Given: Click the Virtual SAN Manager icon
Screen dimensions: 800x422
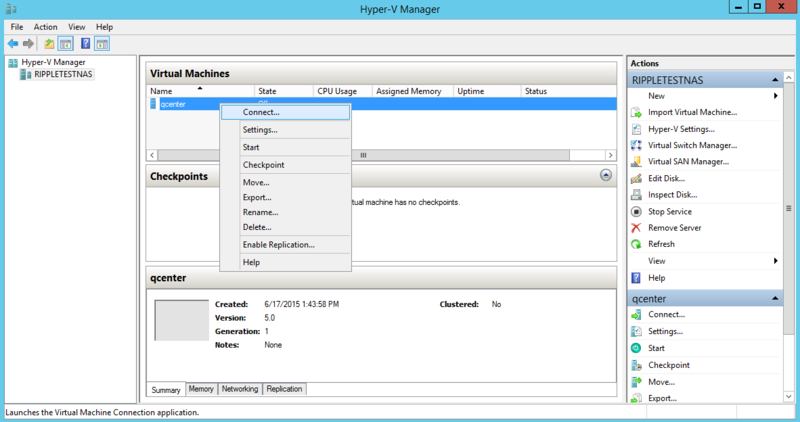Looking at the screenshot, I should 636,162.
